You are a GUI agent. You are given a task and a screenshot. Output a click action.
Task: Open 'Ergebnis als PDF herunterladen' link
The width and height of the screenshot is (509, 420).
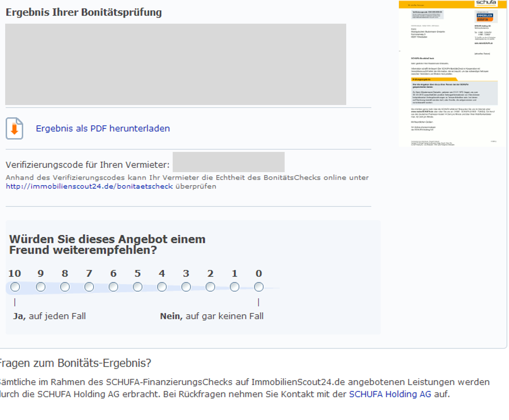[x=102, y=128]
